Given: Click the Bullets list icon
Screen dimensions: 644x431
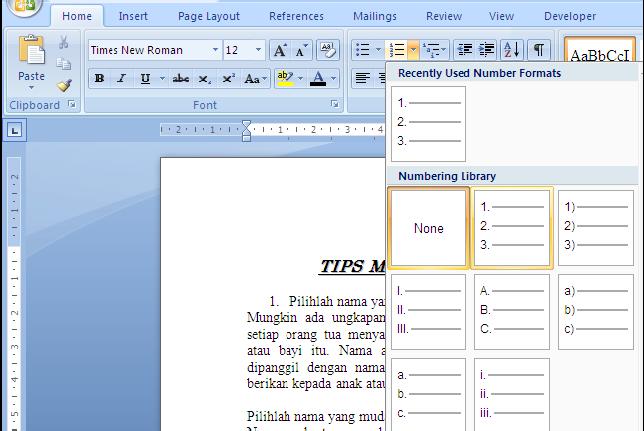Looking at the screenshot, I should [x=363, y=50].
